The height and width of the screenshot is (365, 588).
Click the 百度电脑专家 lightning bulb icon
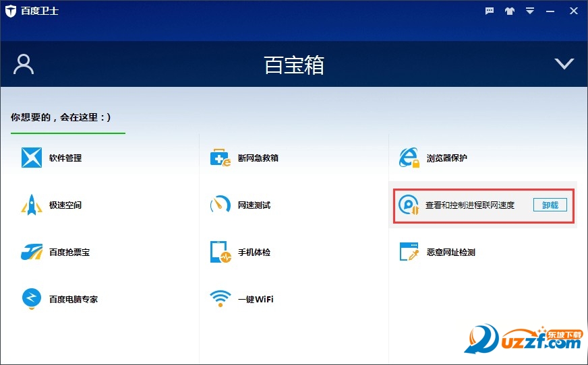click(32, 299)
